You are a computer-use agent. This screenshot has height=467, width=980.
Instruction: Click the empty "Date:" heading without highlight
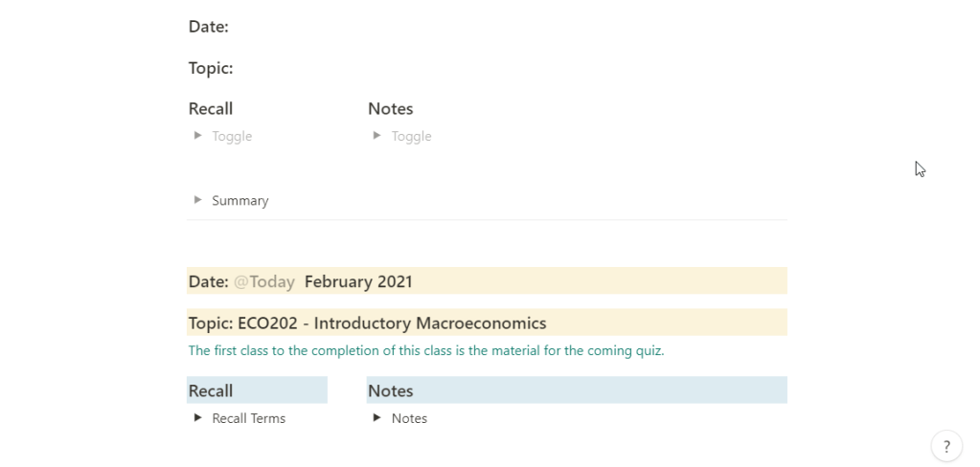209,27
